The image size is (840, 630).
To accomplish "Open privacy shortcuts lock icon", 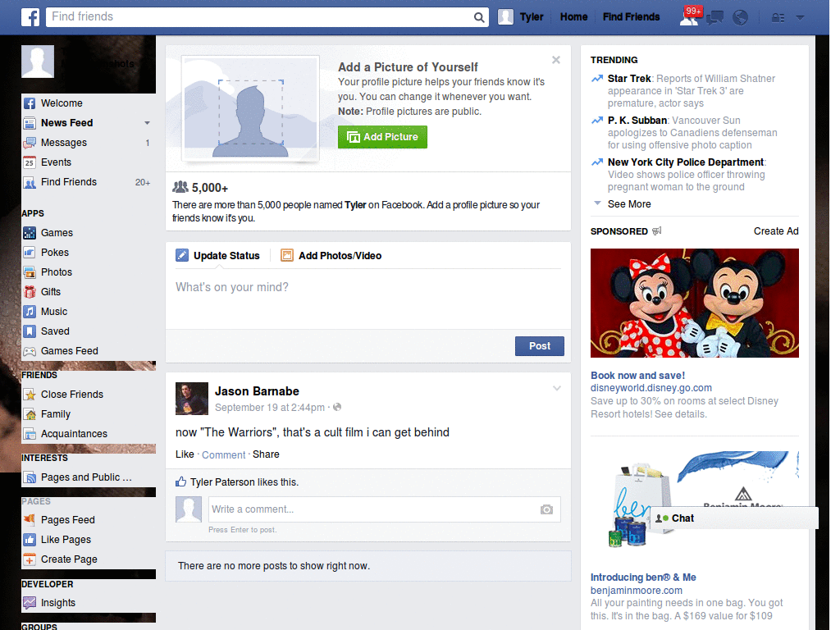I will coord(778,18).
